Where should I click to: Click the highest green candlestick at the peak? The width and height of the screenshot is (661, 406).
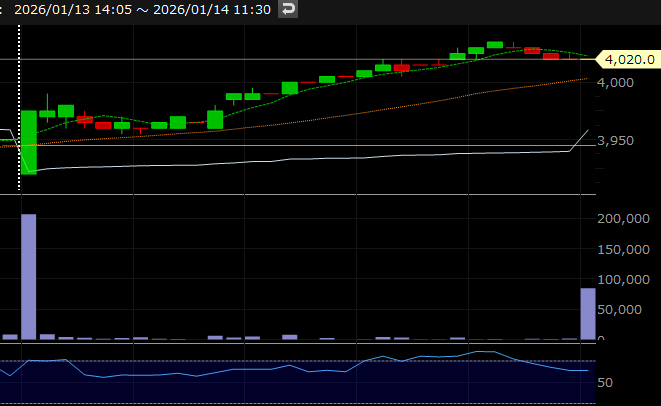point(494,45)
